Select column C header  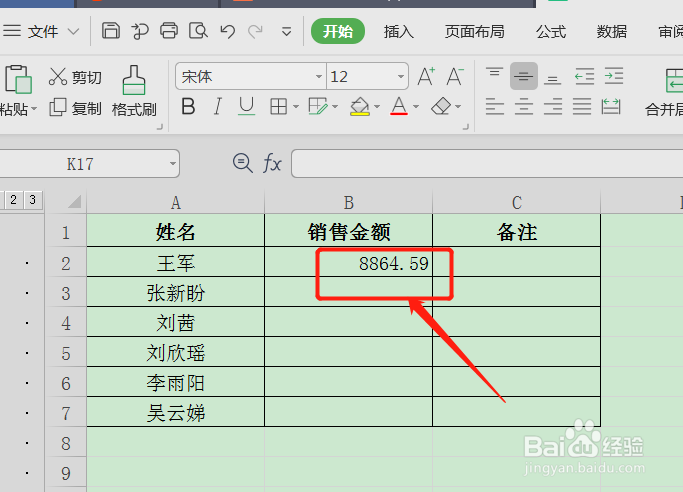517,202
